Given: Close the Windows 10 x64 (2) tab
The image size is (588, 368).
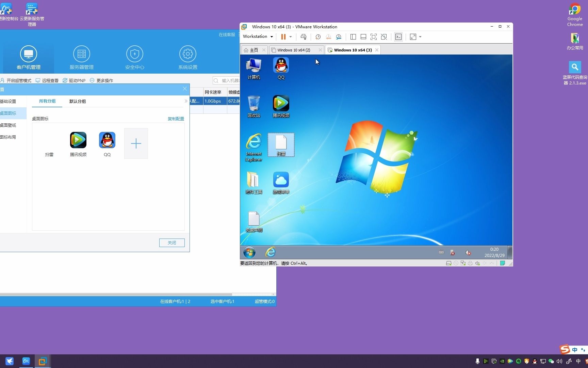Looking at the screenshot, I should (320, 50).
